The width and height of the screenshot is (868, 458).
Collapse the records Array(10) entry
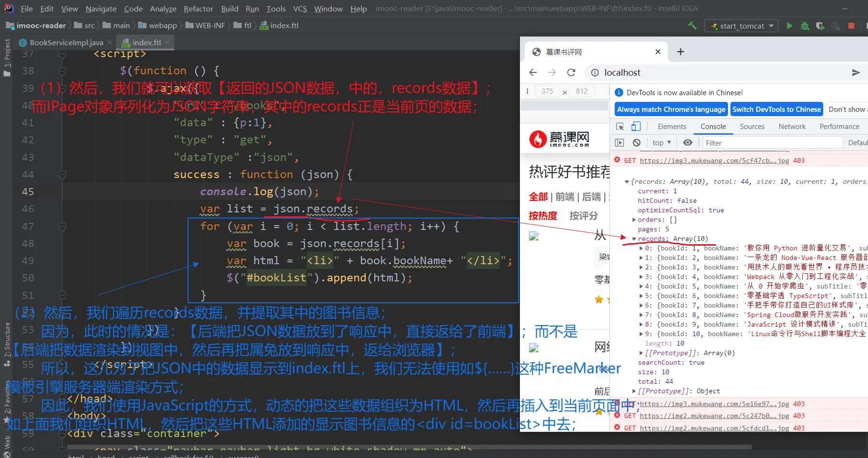pos(634,239)
